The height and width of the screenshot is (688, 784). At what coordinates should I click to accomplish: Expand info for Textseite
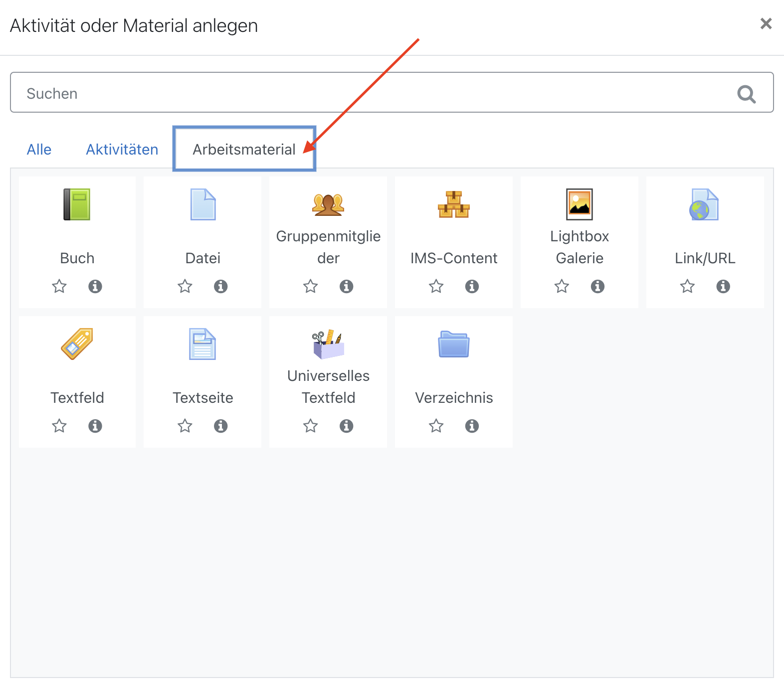pos(220,426)
